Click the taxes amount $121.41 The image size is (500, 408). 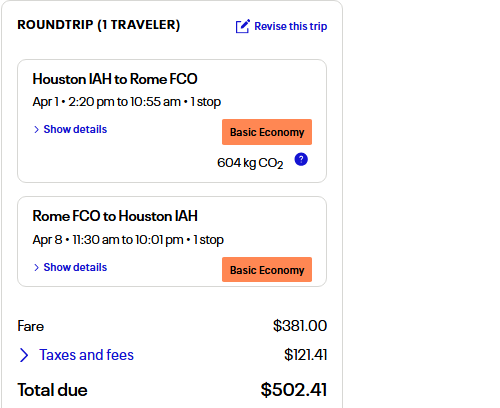point(305,355)
